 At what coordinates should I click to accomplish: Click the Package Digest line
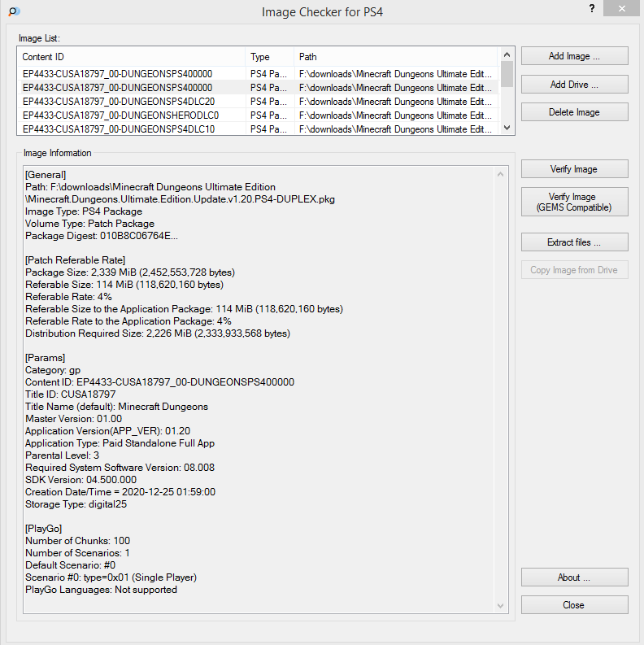102,236
